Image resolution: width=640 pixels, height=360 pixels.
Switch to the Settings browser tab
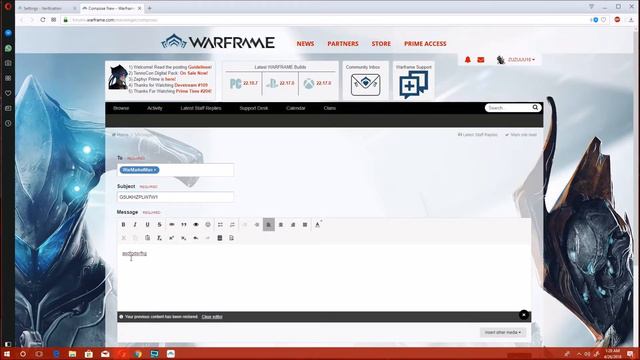point(47,8)
